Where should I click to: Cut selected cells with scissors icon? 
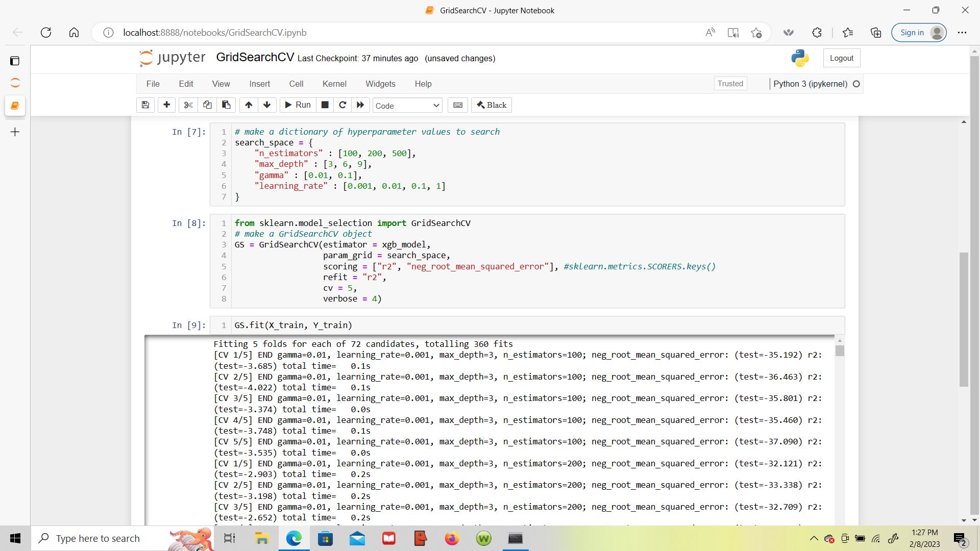(188, 105)
